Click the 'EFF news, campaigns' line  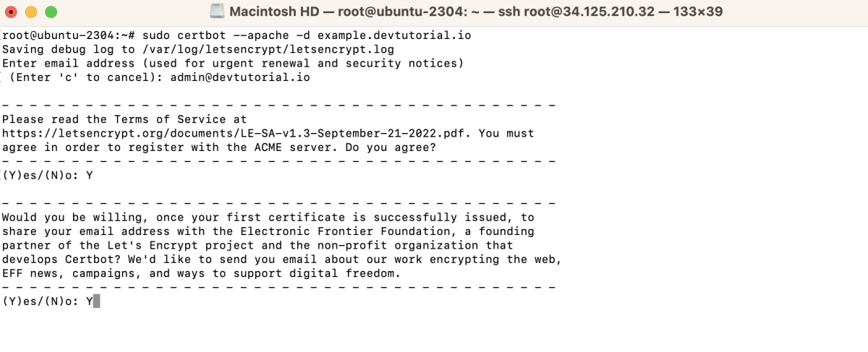coord(201,273)
